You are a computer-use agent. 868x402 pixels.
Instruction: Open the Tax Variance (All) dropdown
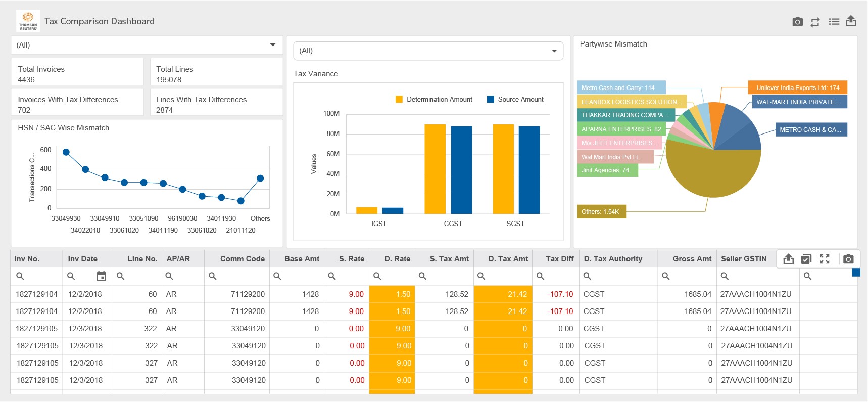tap(428, 51)
